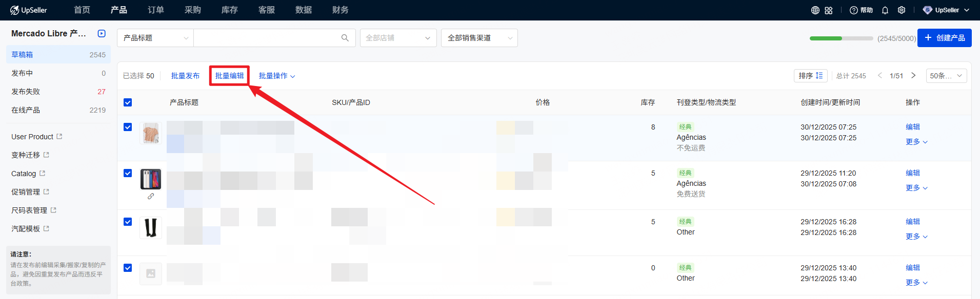Click 批量编辑 button
The width and height of the screenshot is (980, 299).
coord(229,76)
